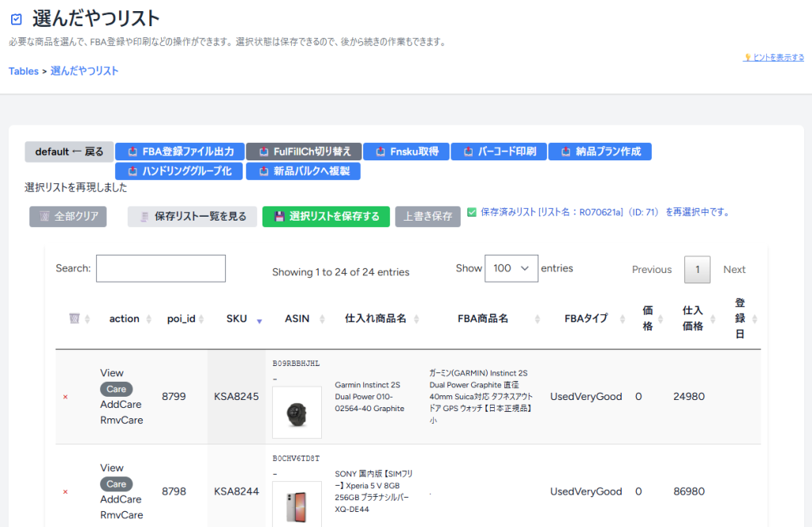Open the Sony Xperia phone thumbnail
The image size is (812, 527).
(x=297, y=503)
